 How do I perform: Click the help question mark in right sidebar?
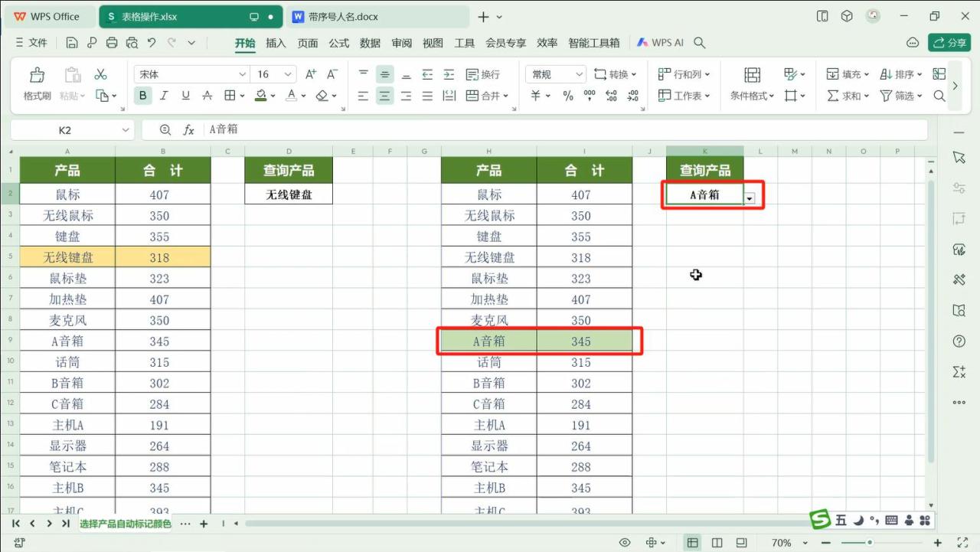click(959, 341)
